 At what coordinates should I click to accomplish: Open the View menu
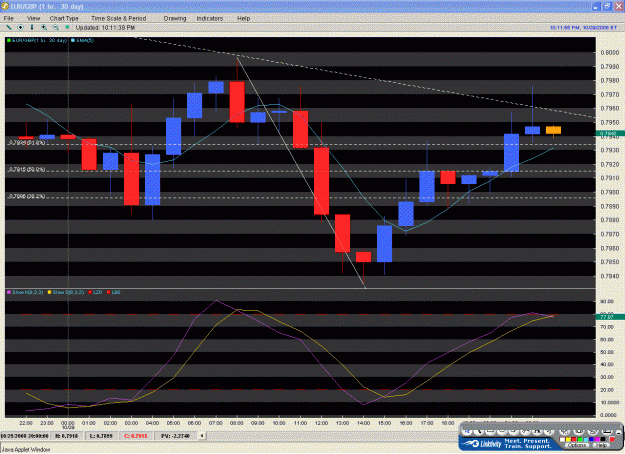[x=33, y=18]
